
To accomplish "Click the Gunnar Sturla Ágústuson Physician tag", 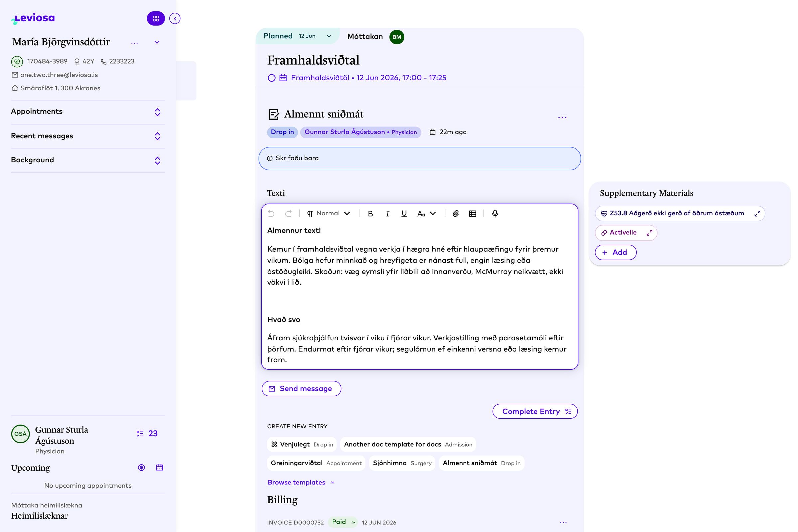I will tap(360, 132).
